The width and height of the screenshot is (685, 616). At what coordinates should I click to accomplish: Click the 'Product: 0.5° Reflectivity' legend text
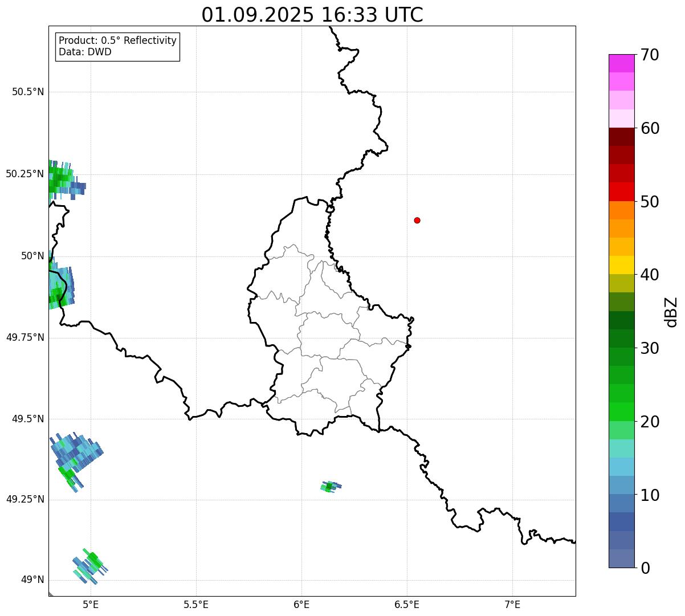pyautogui.click(x=117, y=41)
